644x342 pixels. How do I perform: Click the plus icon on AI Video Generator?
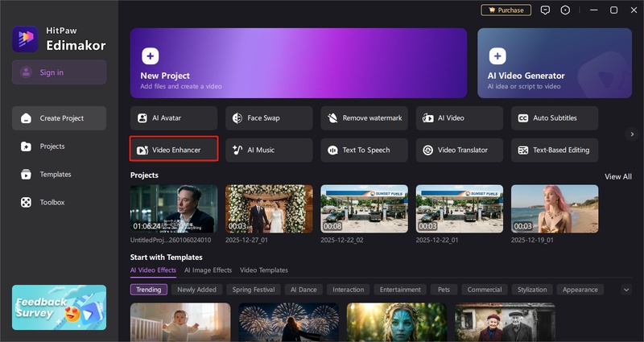click(x=497, y=56)
